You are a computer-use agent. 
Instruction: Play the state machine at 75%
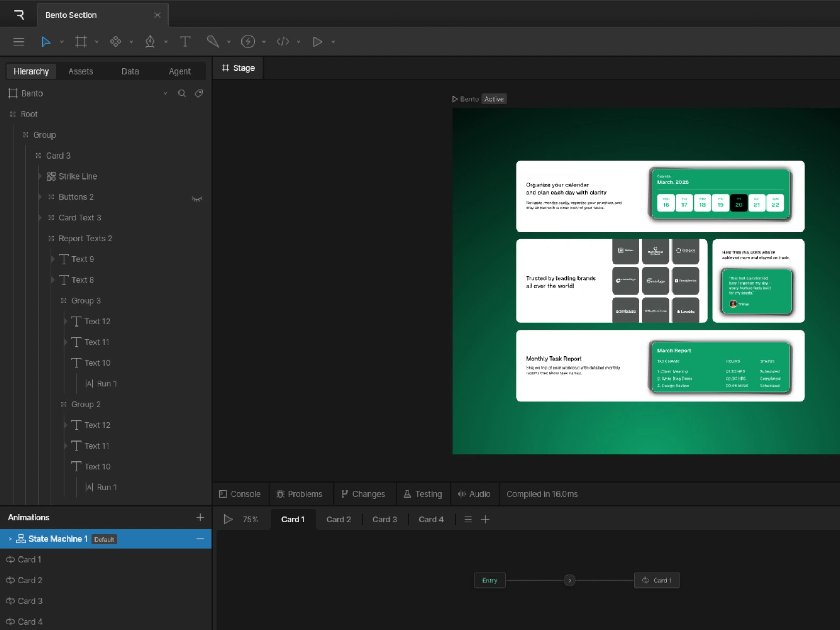(228, 519)
